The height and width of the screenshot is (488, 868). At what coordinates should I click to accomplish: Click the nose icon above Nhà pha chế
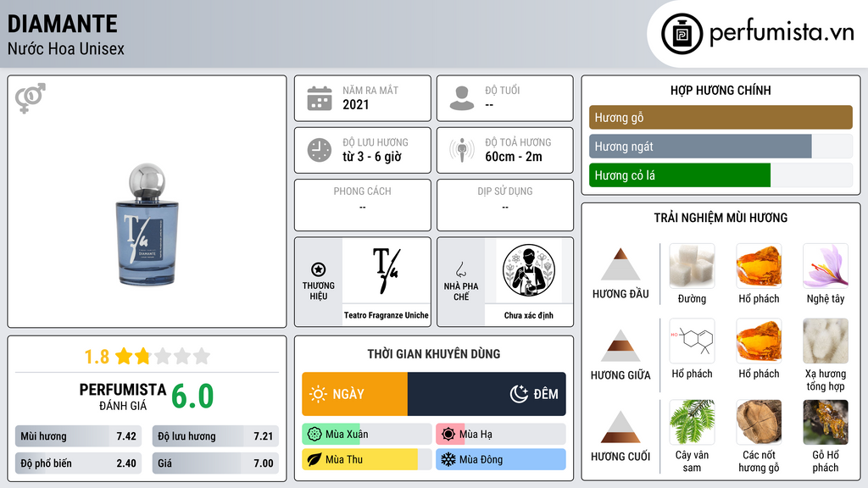460,269
